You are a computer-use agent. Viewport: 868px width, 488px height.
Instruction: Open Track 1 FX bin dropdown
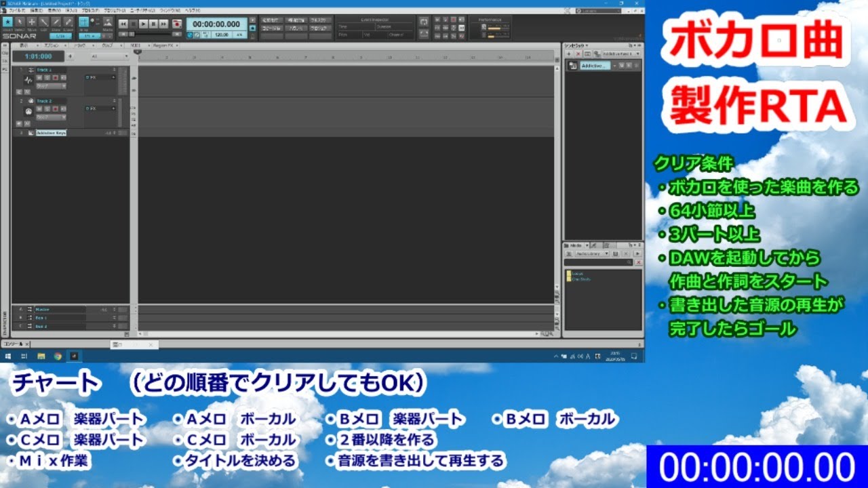pos(113,77)
